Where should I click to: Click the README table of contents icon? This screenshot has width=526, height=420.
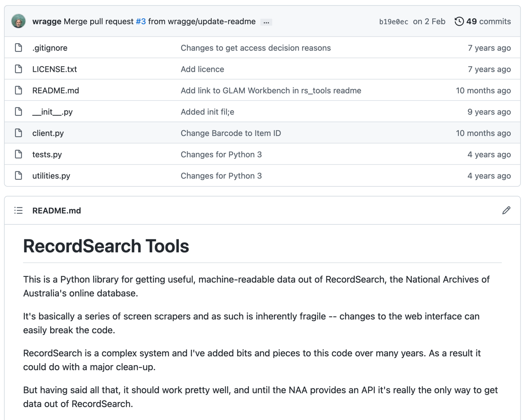18,211
